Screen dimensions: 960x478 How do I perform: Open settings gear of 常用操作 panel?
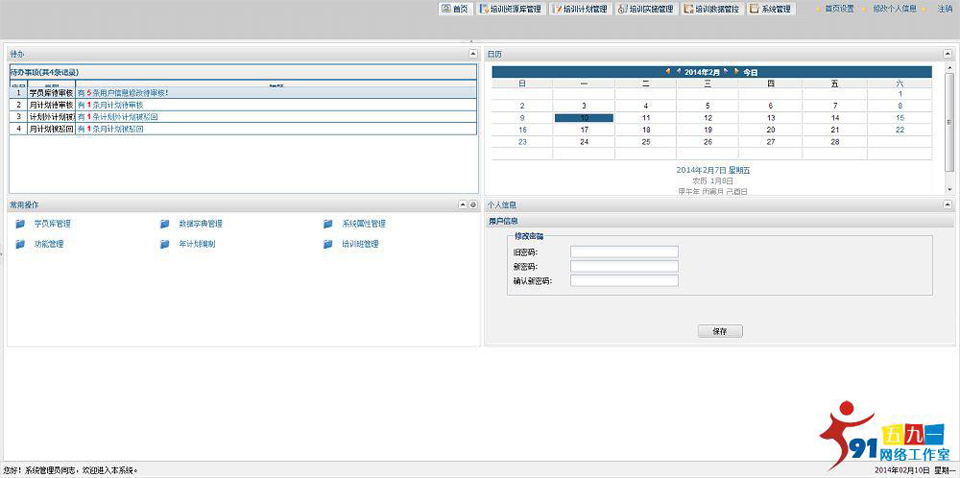(x=473, y=205)
